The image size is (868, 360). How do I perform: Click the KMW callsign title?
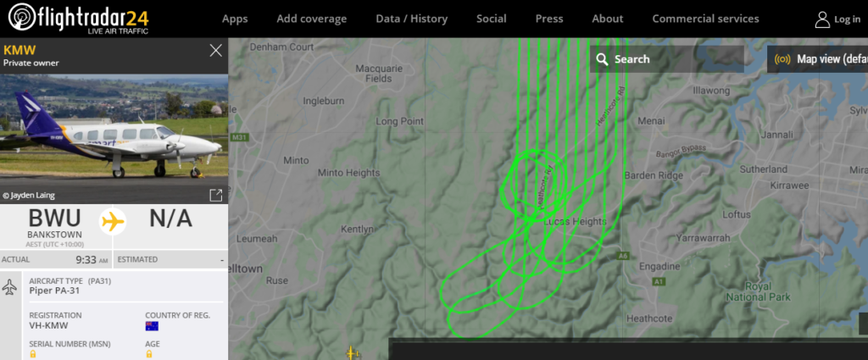point(19,50)
